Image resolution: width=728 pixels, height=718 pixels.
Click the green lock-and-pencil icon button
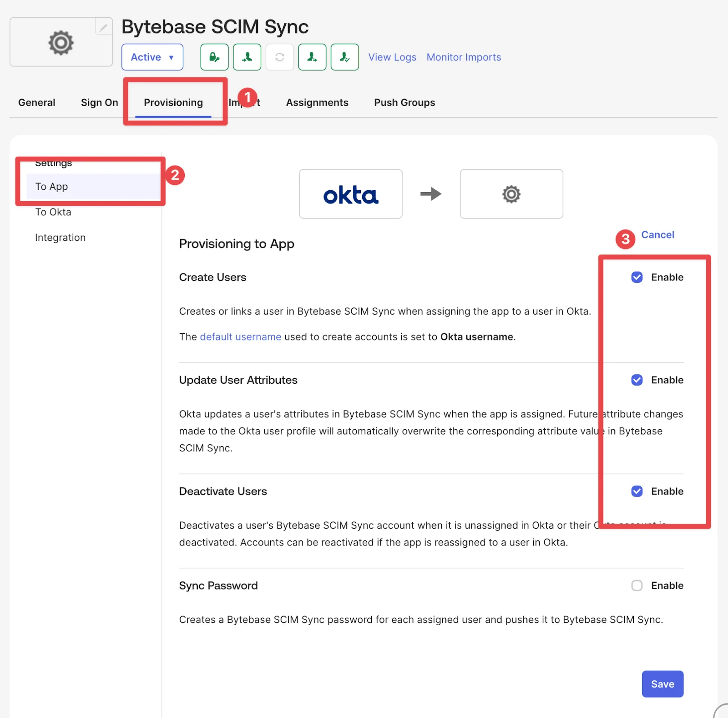tap(214, 57)
